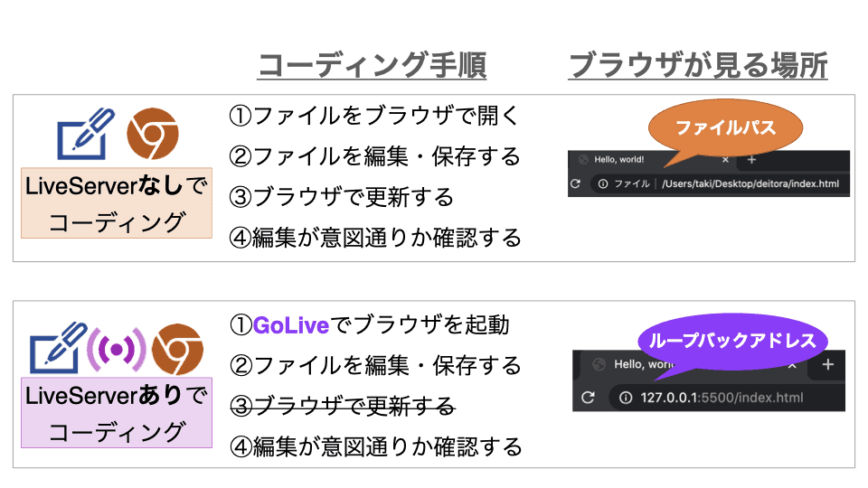The image size is (868, 488).
Task: Click the LiveServerありでコーディング label box
Action: 116,413
